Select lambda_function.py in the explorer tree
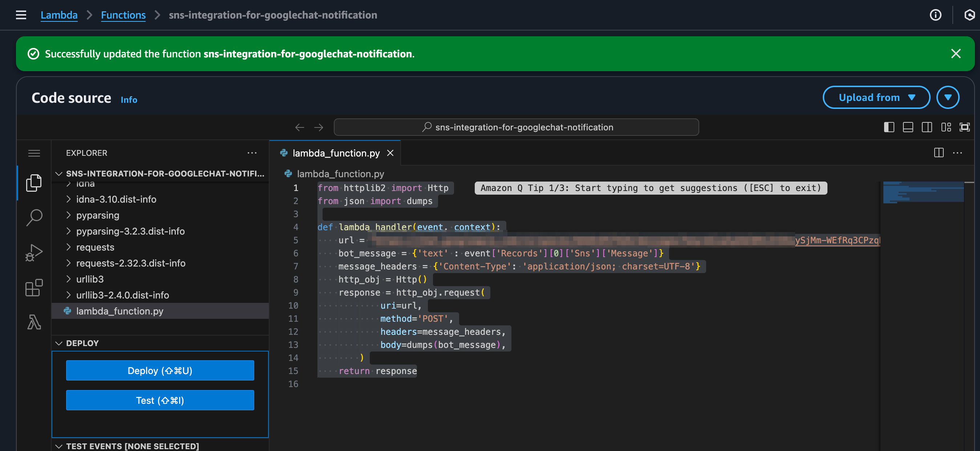This screenshot has height=451, width=980. click(161, 311)
